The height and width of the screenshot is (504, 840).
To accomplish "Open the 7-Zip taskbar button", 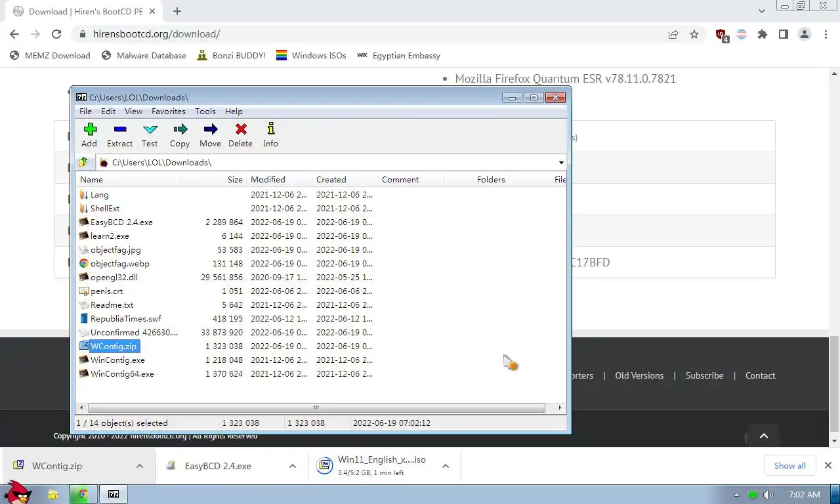I will 114,494.
